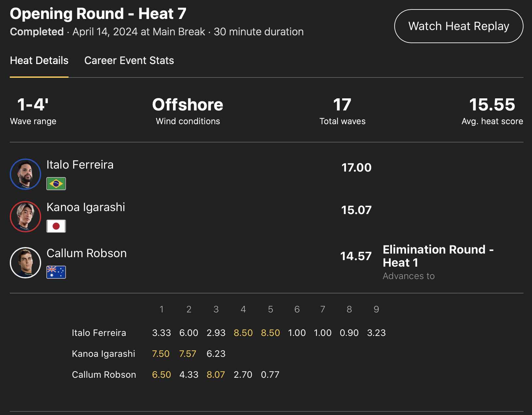532x415 pixels.
Task: Click Italo Ferreira's 6.00 wave score
Action: [x=189, y=333]
